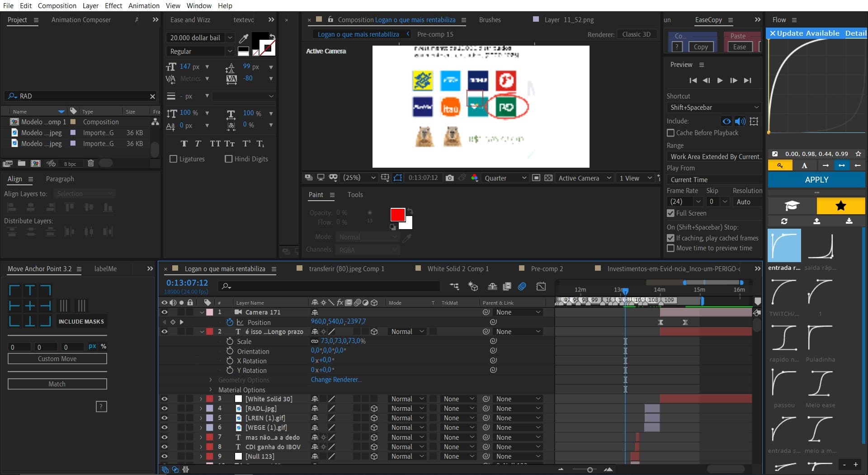The image size is (868, 475).
Task: Play the preview
Action: [x=720, y=80]
